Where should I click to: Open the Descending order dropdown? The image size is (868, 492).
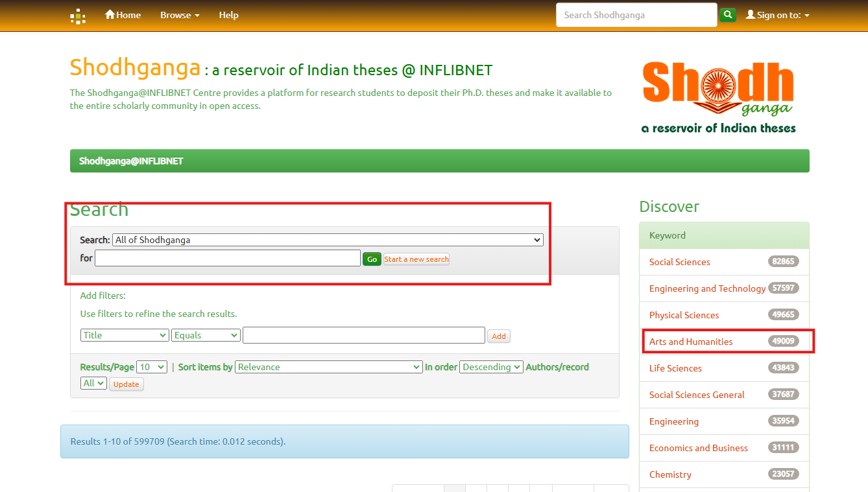(491, 367)
